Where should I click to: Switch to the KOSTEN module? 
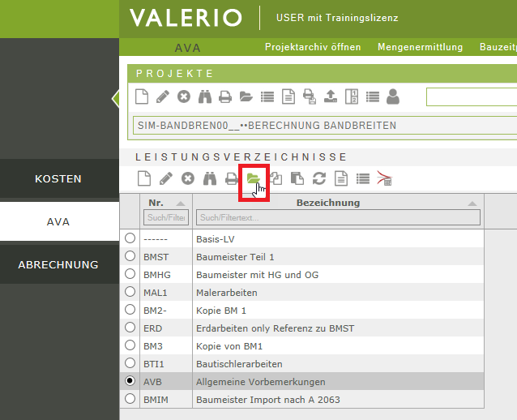[x=58, y=178]
